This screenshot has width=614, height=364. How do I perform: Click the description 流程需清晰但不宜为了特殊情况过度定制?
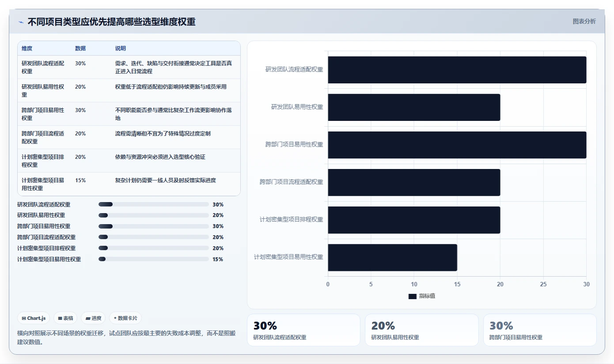(163, 133)
